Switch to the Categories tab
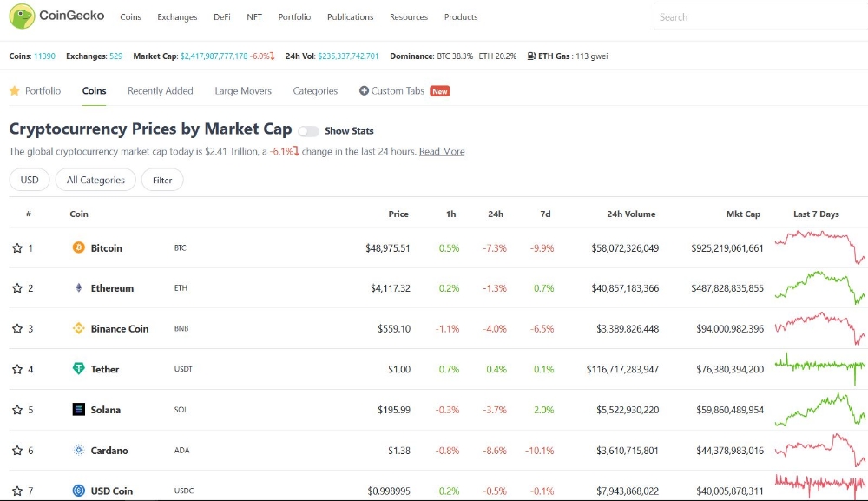Screen dimensions: 868x501 315,91
